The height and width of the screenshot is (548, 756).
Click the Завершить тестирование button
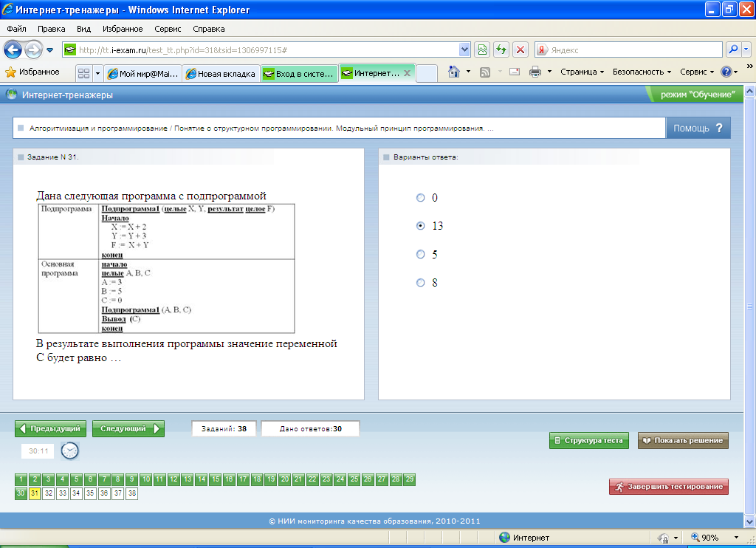669,487
